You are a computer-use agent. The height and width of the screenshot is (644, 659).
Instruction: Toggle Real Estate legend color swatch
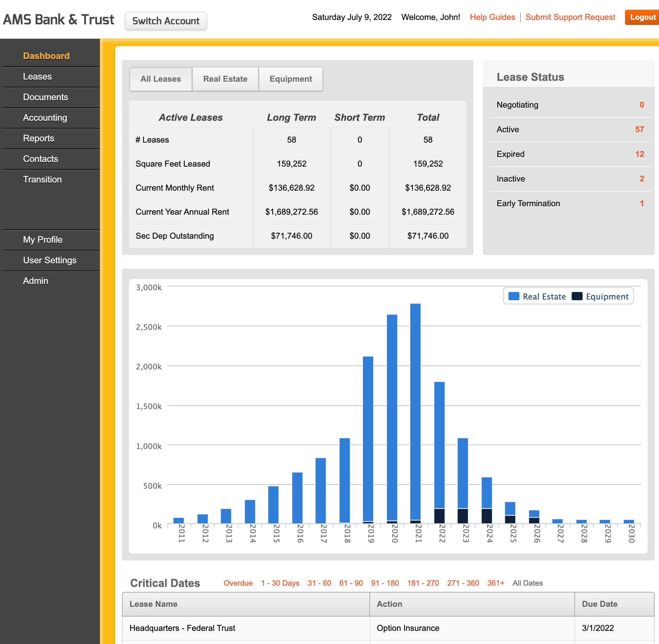[x=514, y=296]
